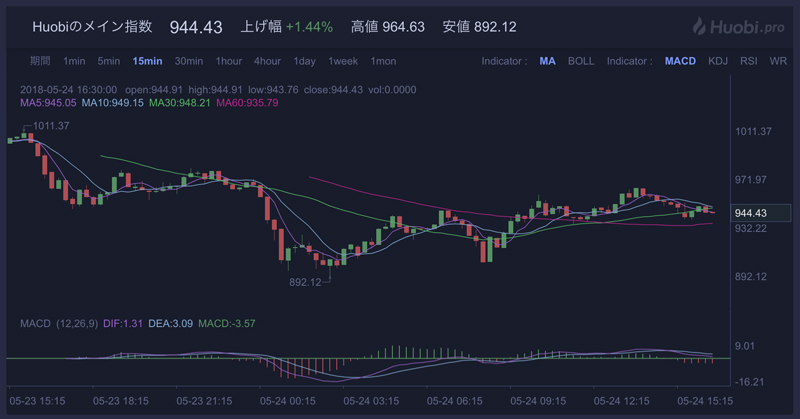The width and height of the screenshot is (800, 419).
Task: Enable the MA overlay indicator
Action: point(547,61)
